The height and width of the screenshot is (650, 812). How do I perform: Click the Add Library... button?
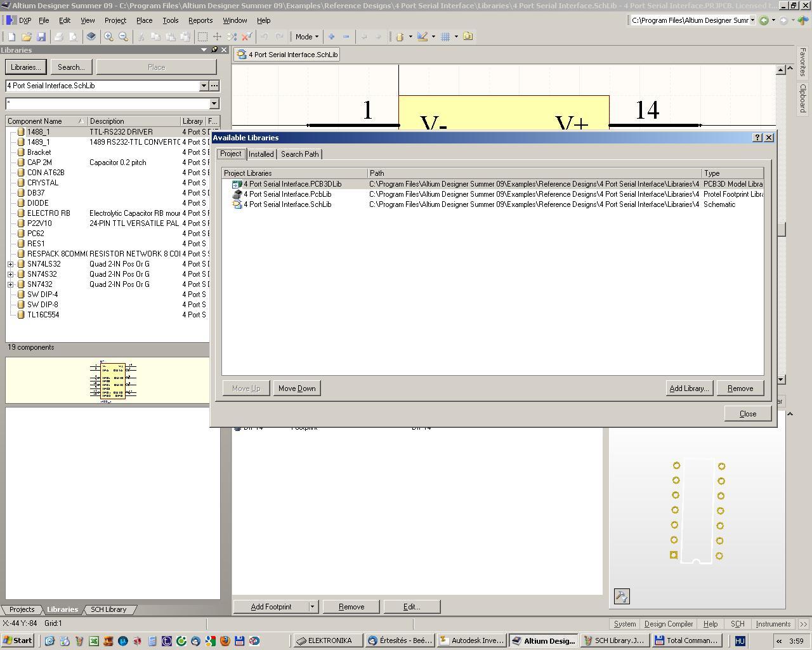coord(688,388)
